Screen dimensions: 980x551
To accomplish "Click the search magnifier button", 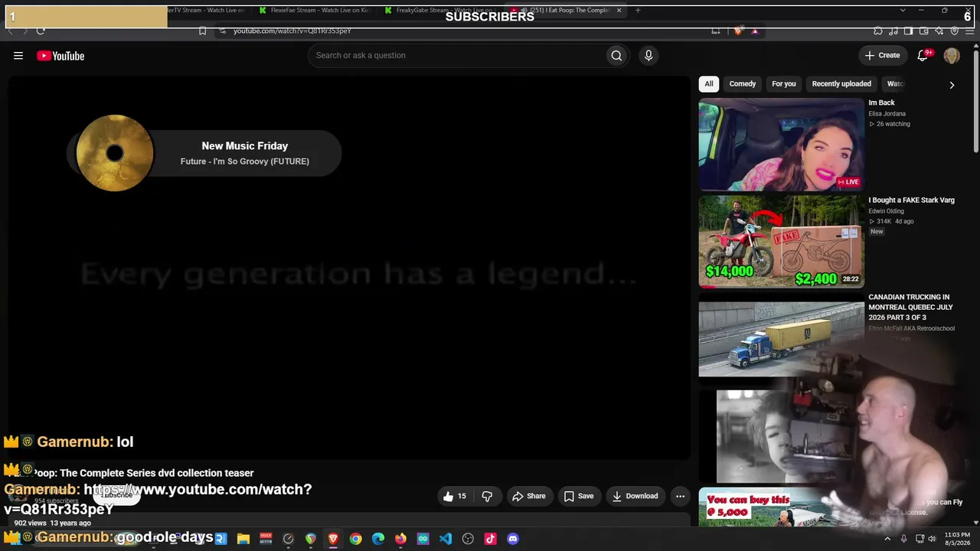I will (x=616, y=55).
